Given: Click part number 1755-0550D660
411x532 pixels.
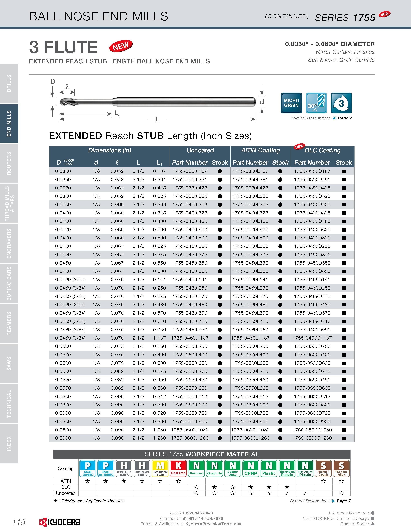Looking at the screenshot, I should point(312,388).
